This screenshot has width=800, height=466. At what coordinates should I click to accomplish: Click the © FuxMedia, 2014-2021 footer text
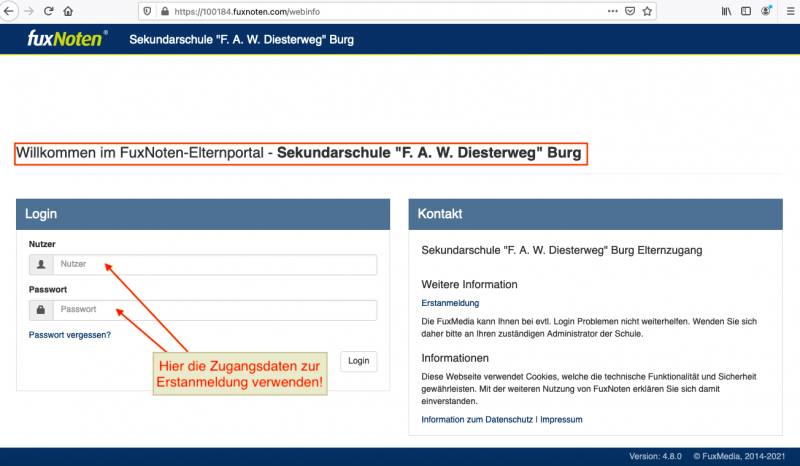pos(739,456)
